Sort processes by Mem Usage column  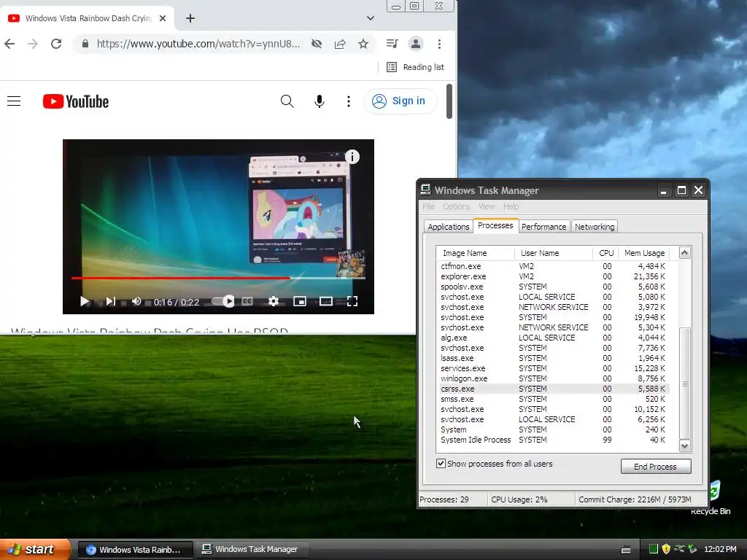pyautogui.click(x=643, y=253)
